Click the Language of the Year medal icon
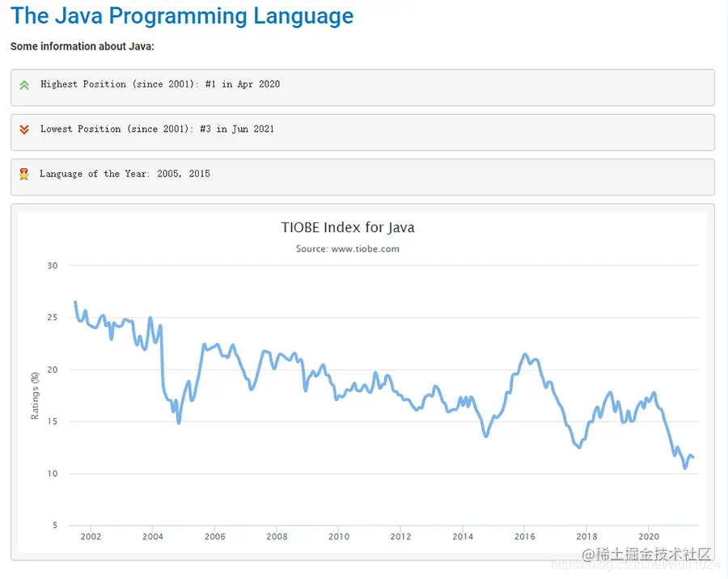The image size is (728, 579). coord(24,174)
